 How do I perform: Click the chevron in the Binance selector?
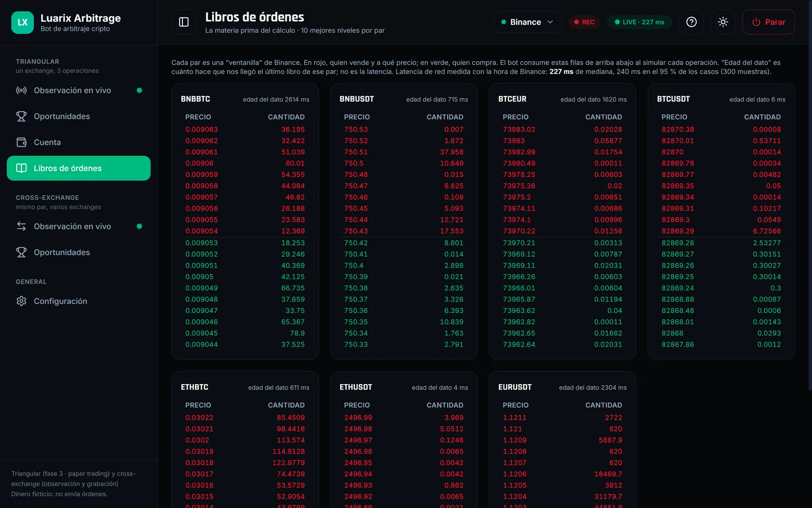pos(550,22)
